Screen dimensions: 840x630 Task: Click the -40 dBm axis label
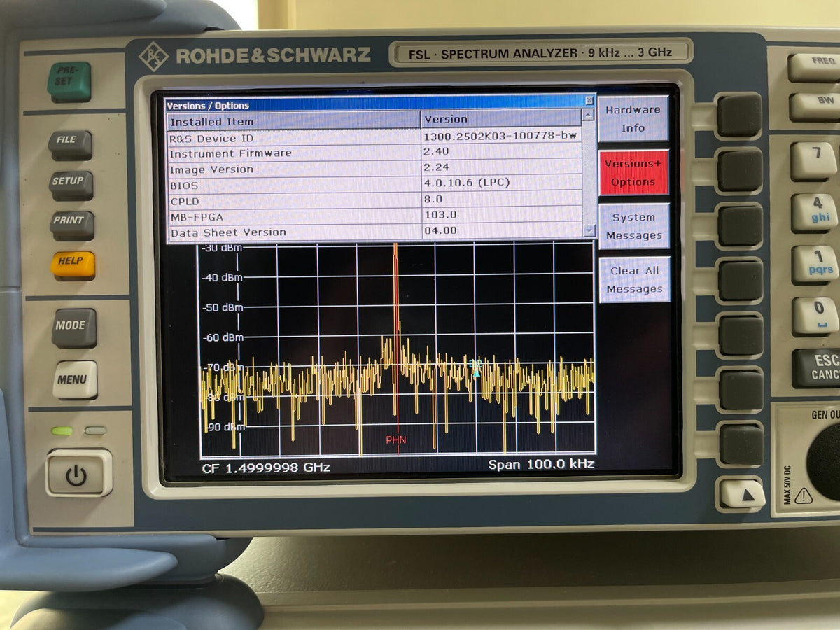coord(222,278)
